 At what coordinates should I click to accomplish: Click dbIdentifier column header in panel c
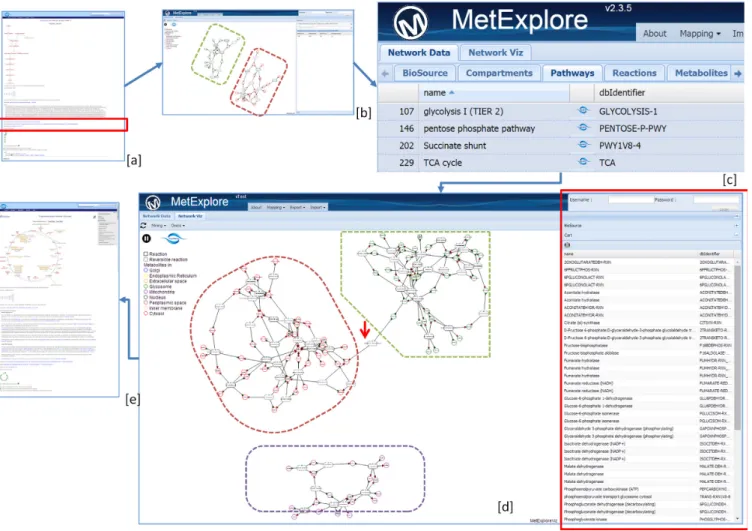tap(669, 93)
